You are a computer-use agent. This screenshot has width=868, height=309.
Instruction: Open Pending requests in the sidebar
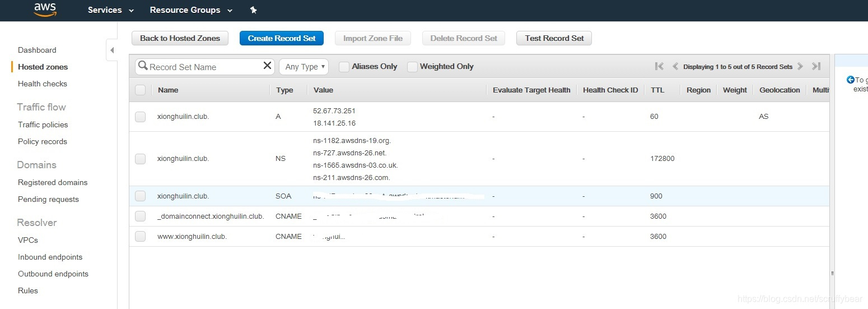(x=48, y=199)
